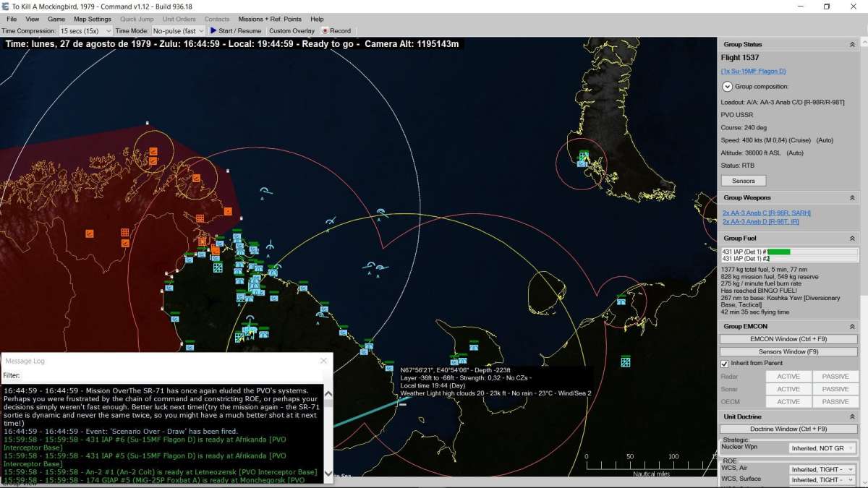
Task: Open the Doctrine Window (Ctrl + F9)
Action: pos(788,429)
